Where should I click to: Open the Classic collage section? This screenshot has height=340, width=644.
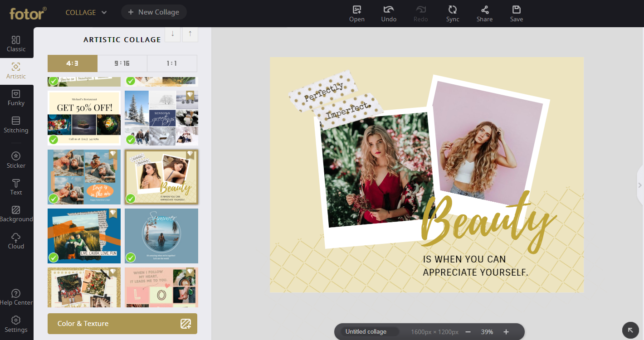coord(16,44)
